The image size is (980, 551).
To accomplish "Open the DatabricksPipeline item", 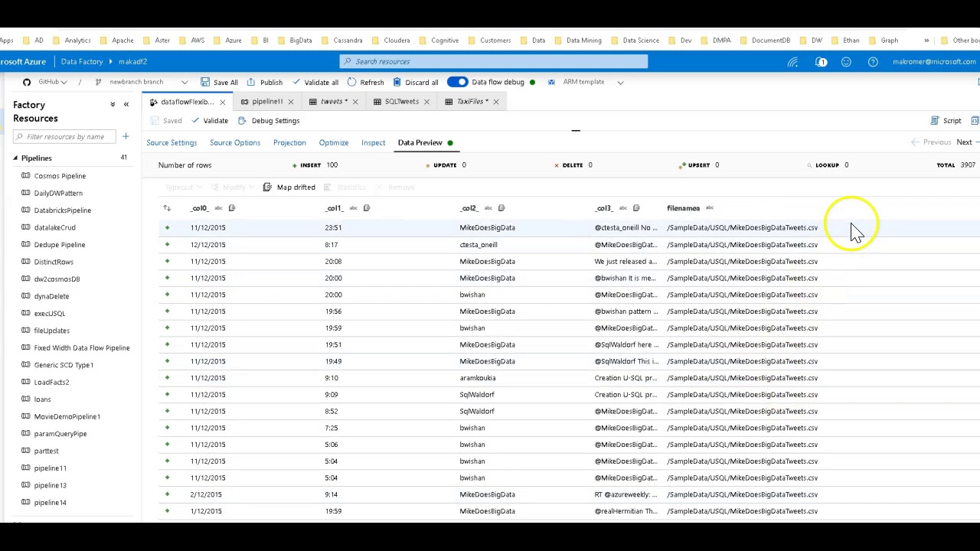I will (x=63, y=210).
